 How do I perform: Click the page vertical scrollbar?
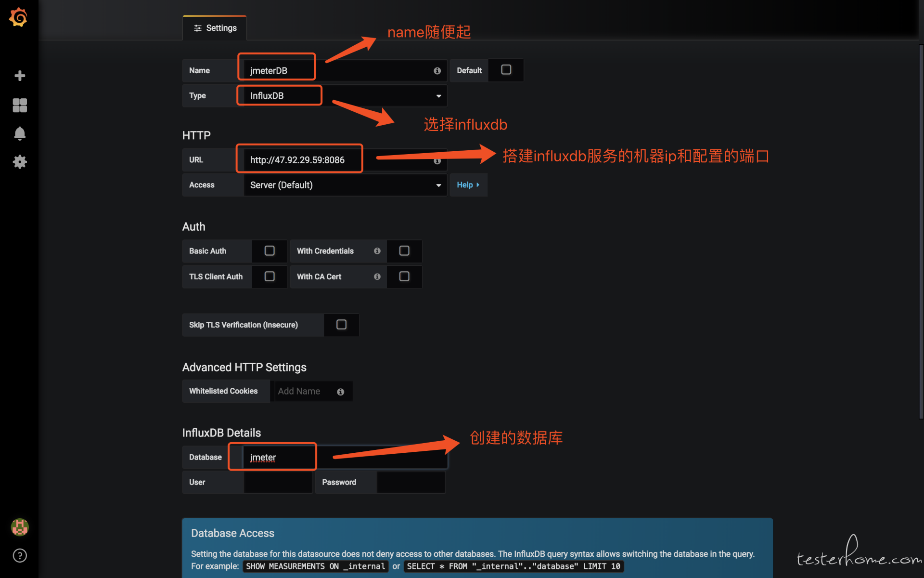click(x=921, y=231)
